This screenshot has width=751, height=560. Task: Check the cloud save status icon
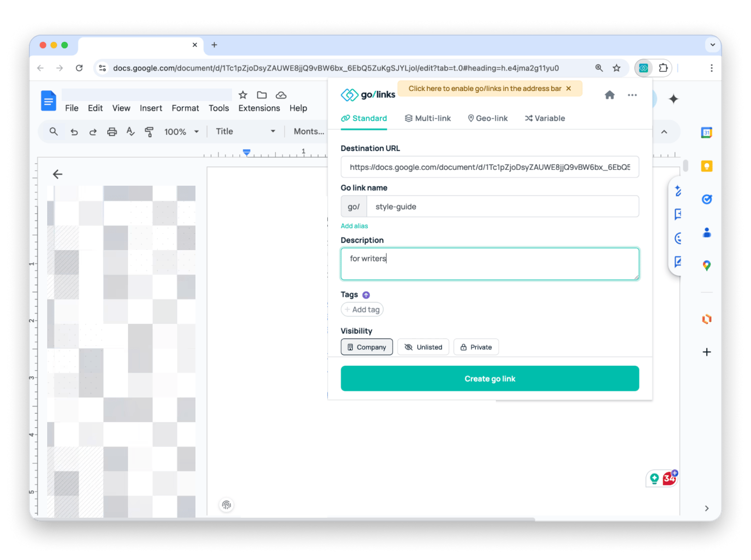click(x=281, y=95)
